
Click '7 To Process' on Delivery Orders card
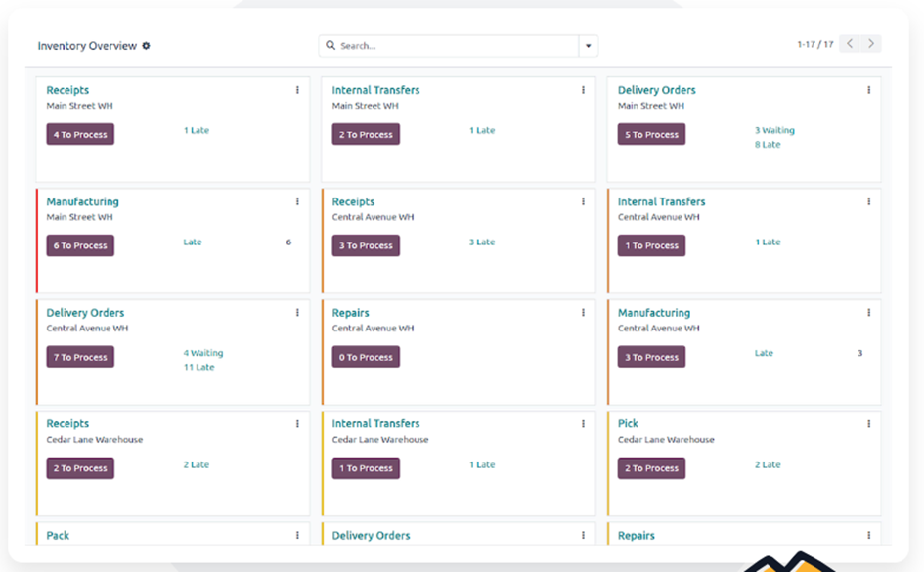point(80,358)
